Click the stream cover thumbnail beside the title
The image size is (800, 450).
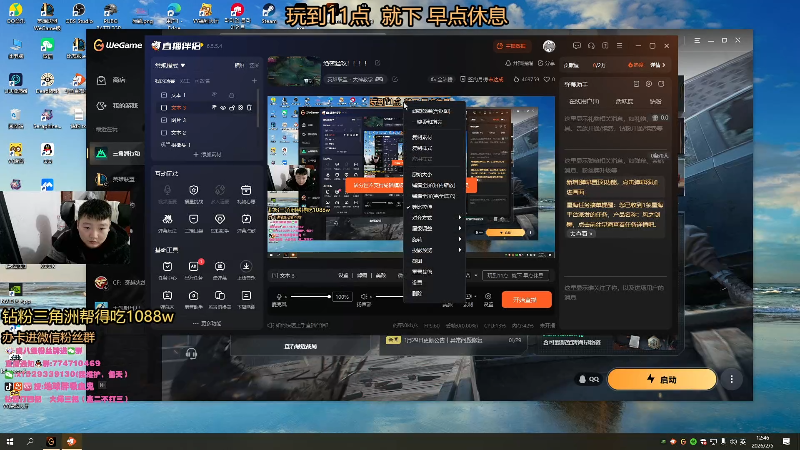pos(294,70)
